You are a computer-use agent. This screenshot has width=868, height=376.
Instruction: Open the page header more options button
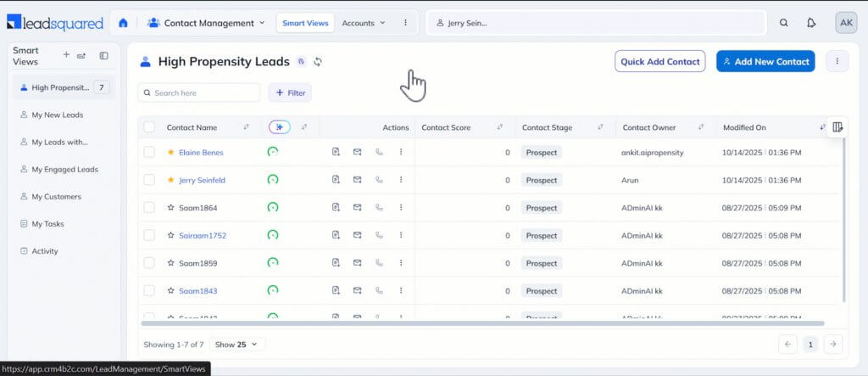[837, 62]
